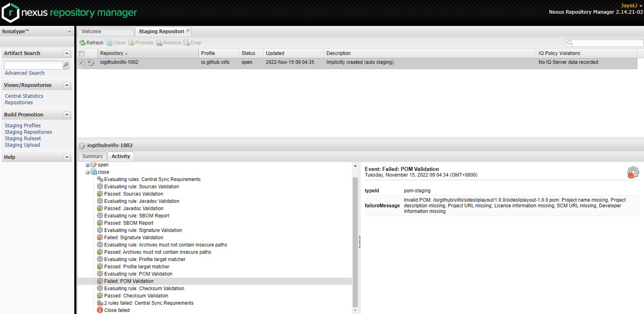Sort by the Repository column header
This screenshot has width=644, height=314.
(148, 53)
